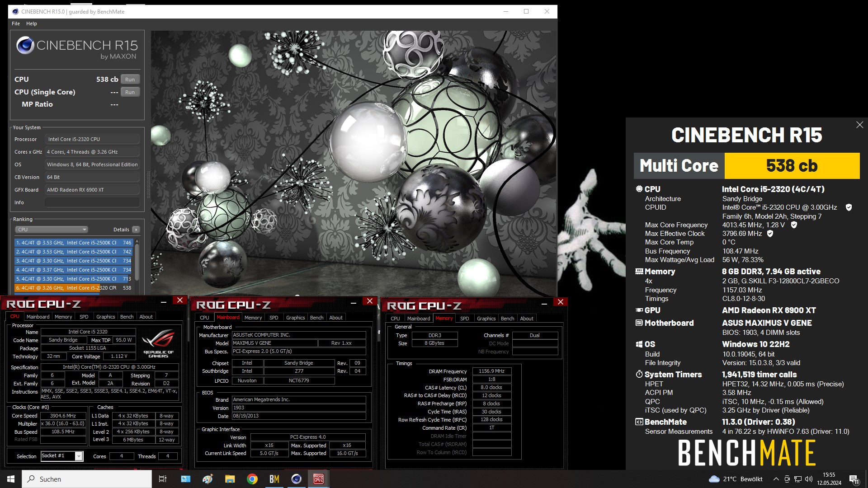The height and width of the screenshot is (488, 868).
Task: Open the system info taskbar app icon
Action: point(186,479)
